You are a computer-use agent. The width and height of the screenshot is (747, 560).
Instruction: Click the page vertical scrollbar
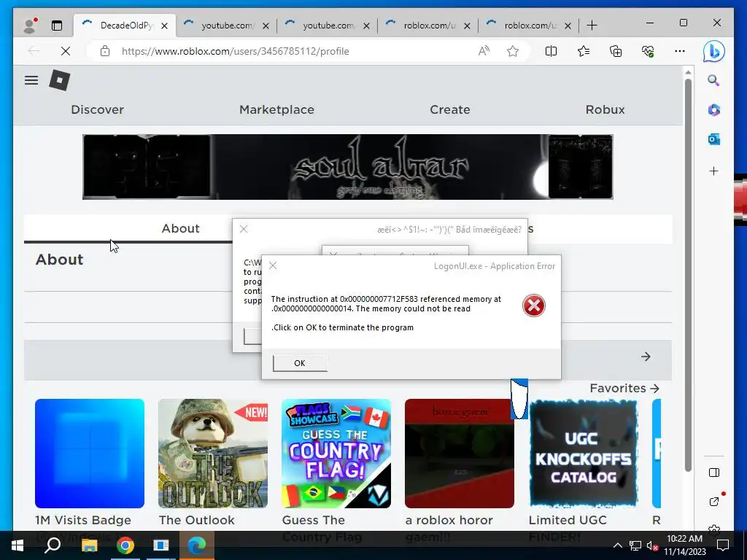pyautogui.click(x=688, y=275)
